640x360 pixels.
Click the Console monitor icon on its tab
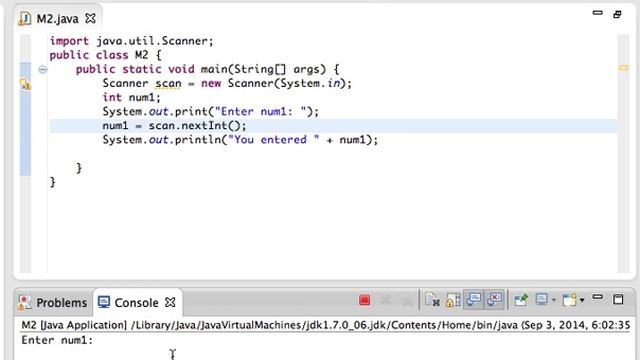pyautogui.click(x=104, y=302)
